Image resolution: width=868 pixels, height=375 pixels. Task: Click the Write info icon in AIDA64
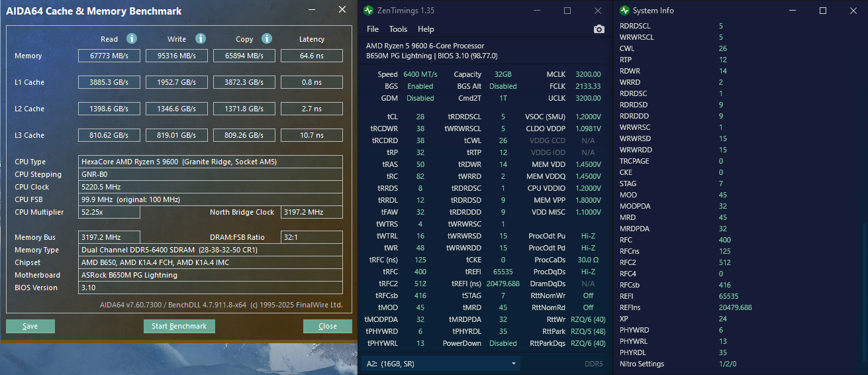(201, 38)
